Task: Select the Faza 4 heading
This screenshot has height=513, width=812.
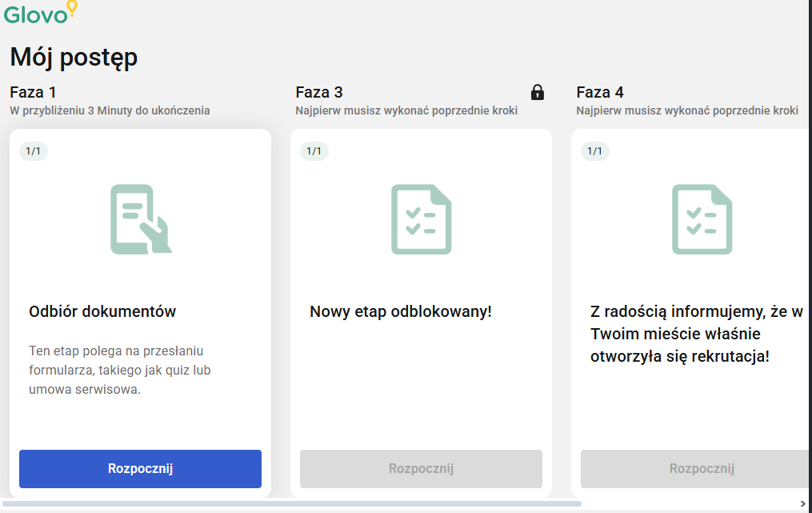Action: pyautogui.click(x=599, y=92)
